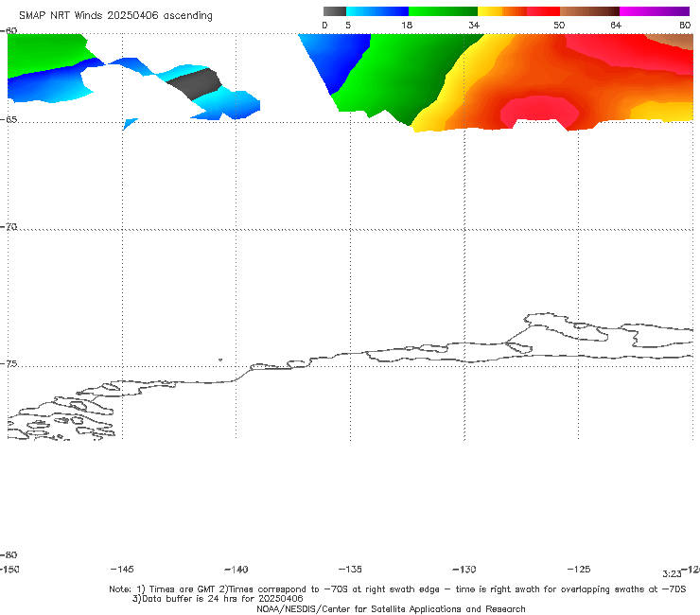Click the pink-red high-wind core near -65 latitude
This screenshot has height=615, width=700.
click(539, 111)
